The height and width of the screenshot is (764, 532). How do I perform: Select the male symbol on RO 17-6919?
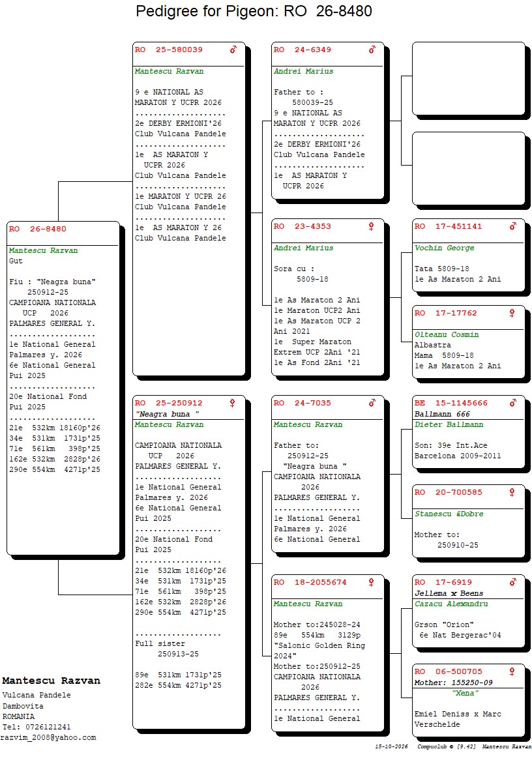513,581
